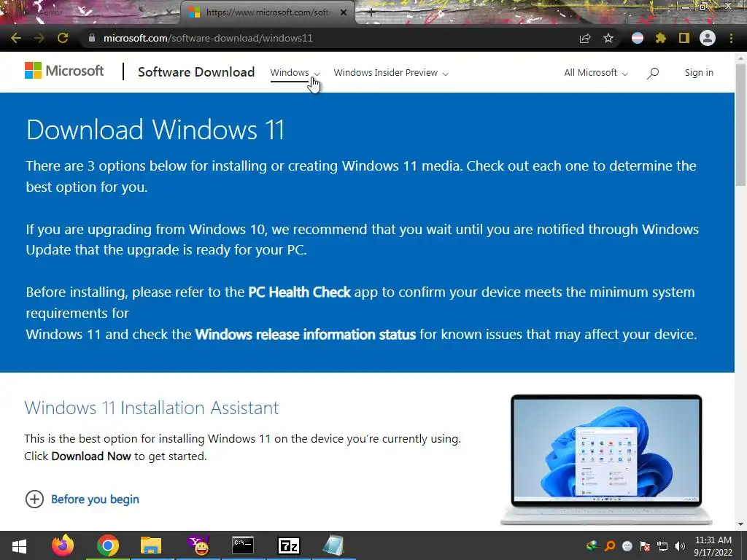Image resolution: width=747 pixels, height=560 pixels.
Task: Open the Yahoo Messenger taskbar icon
Action: 198,545
